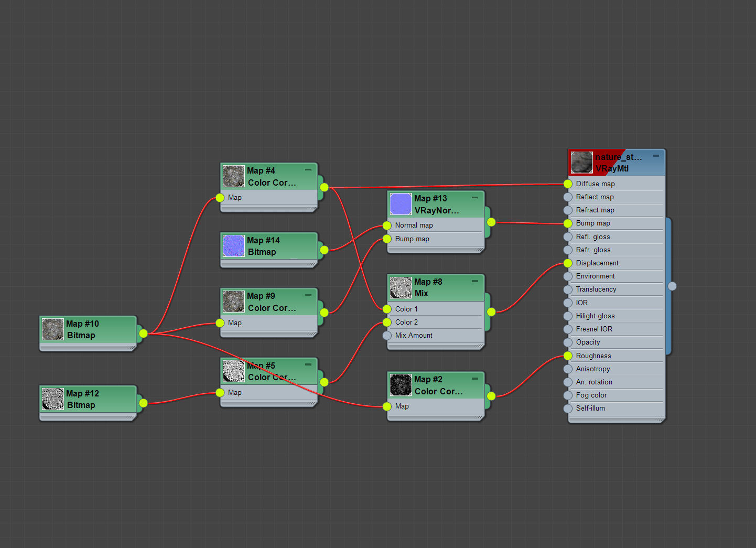Viewport: 756px width, 548px height.
Task: Click the Map #9 output socket
Action: click(324, 313)
